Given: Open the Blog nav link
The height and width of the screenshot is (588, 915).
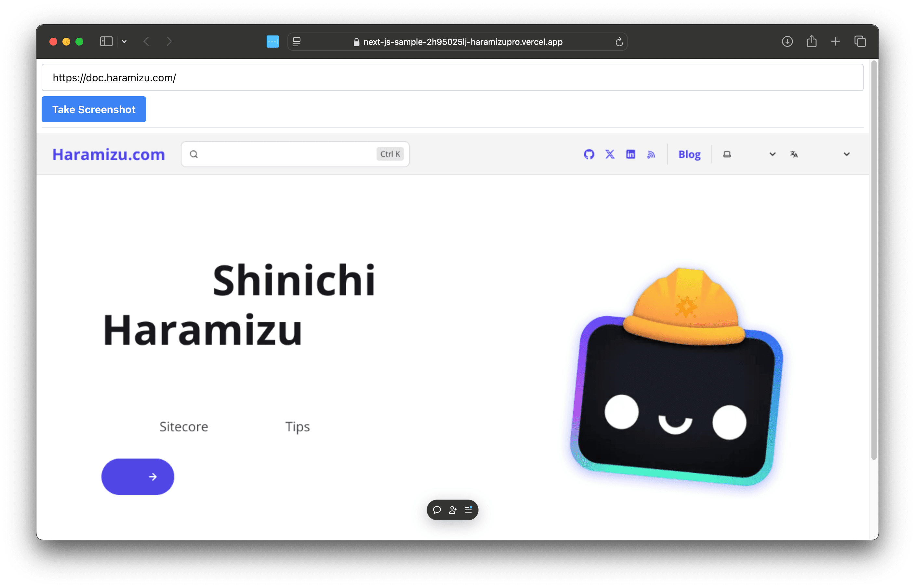Looking at the screenshot, I should coord(689,154).
